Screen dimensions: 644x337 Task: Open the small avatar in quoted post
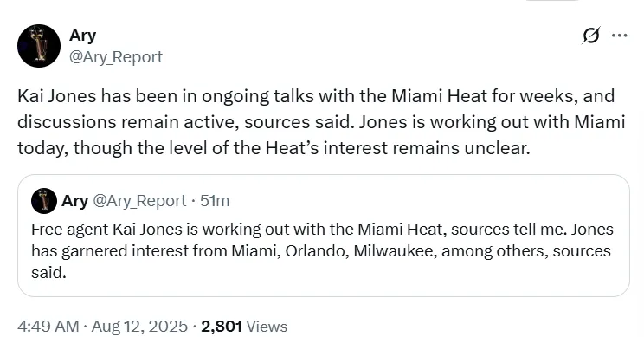click(x=44, y=201)
